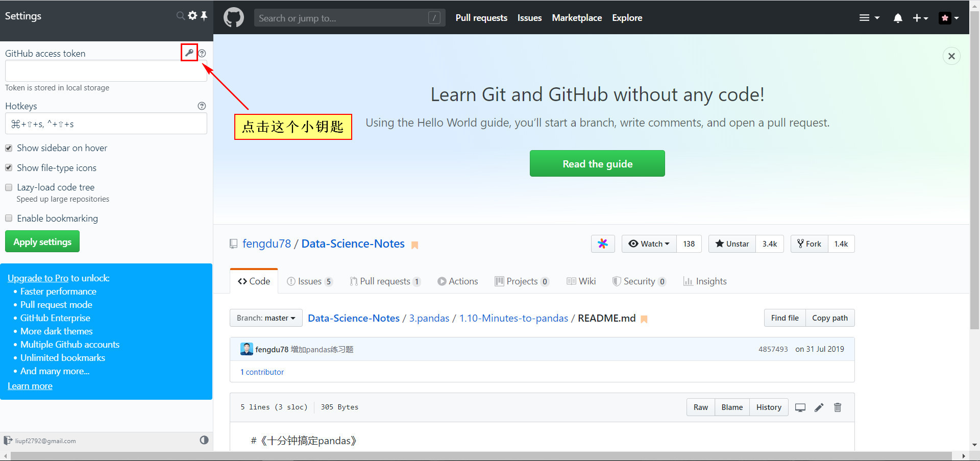Open the user avatar dropdown

(x=949, y=18)
